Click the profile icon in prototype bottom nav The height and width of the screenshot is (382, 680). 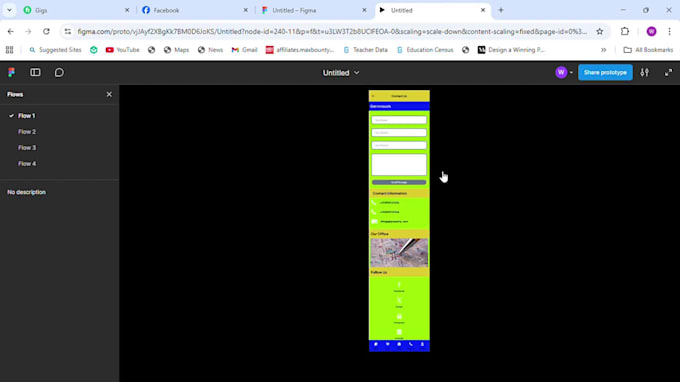click(422, 344)
